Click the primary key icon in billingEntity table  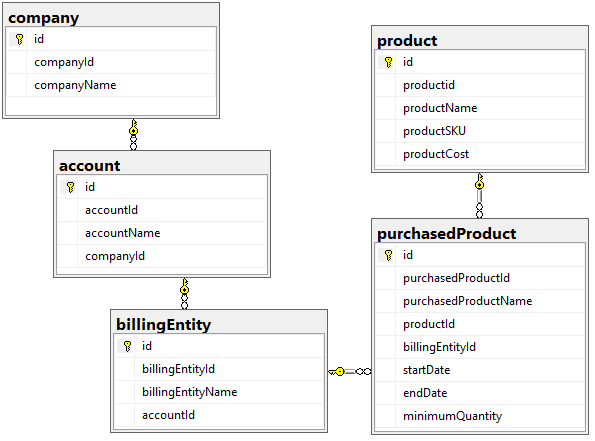click(128, 346)
